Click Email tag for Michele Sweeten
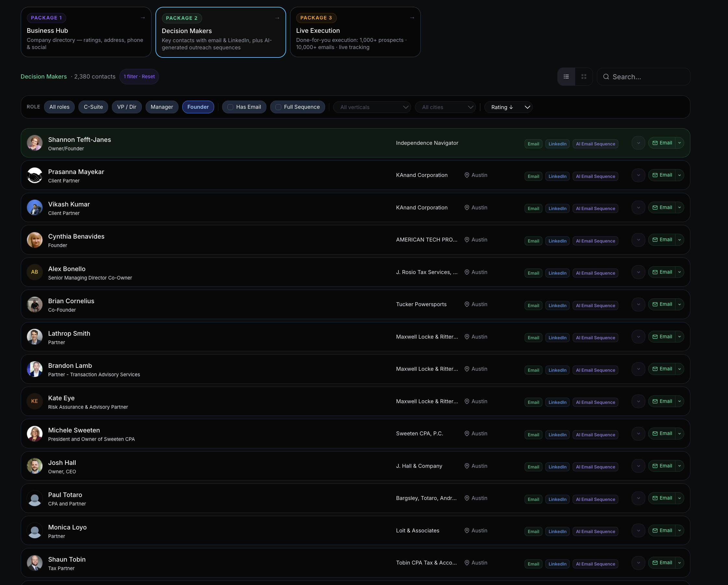The image size is (728, 585). click(x=533, y=435)
